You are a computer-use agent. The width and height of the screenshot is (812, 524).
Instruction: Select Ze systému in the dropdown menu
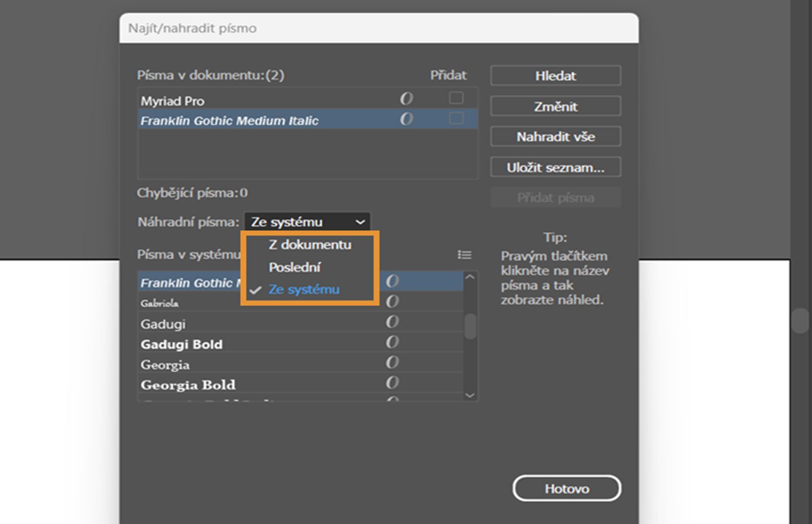click(304, 290)
